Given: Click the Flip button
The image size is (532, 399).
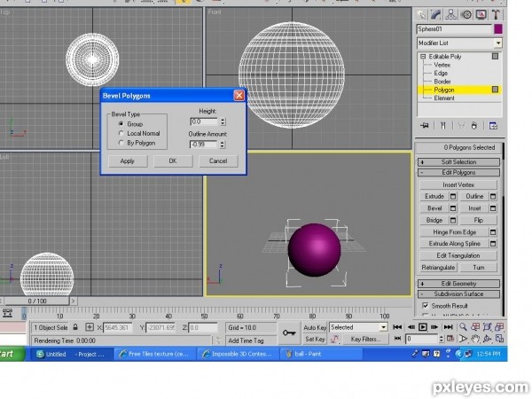Looking at the screenshot, I should coord(479,220).
